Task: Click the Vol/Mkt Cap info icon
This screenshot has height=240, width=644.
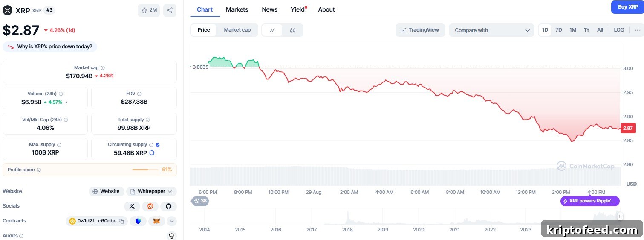Action: pos(66,120)
